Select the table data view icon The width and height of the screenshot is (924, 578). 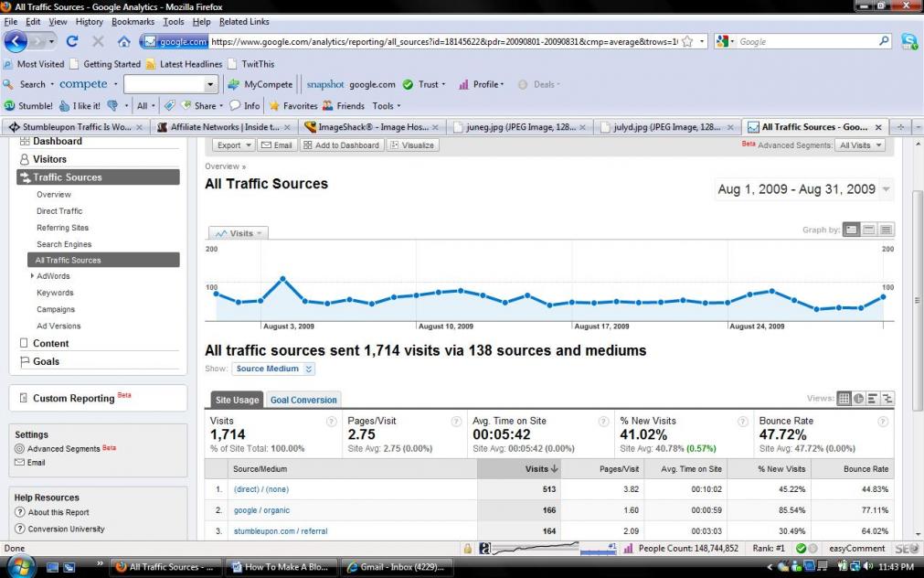[844, 399]
